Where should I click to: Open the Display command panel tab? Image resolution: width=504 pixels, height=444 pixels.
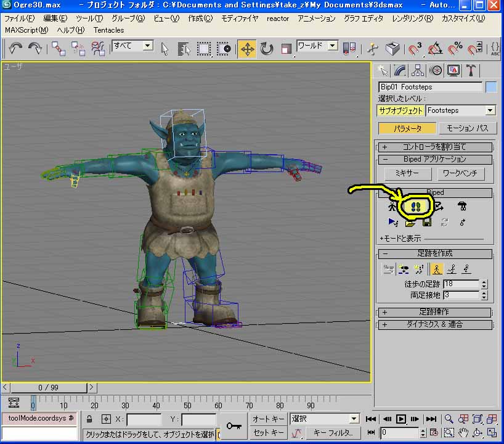(x=453, y=70)
